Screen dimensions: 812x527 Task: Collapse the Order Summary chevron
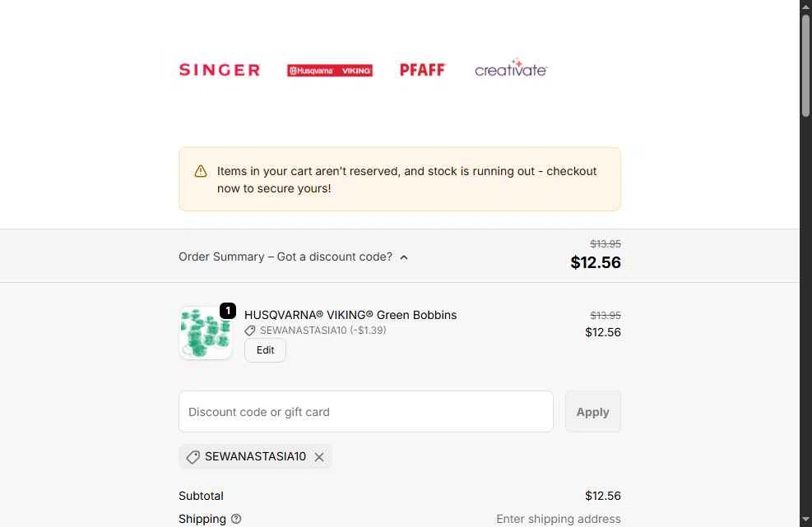[x=404, y=257]
